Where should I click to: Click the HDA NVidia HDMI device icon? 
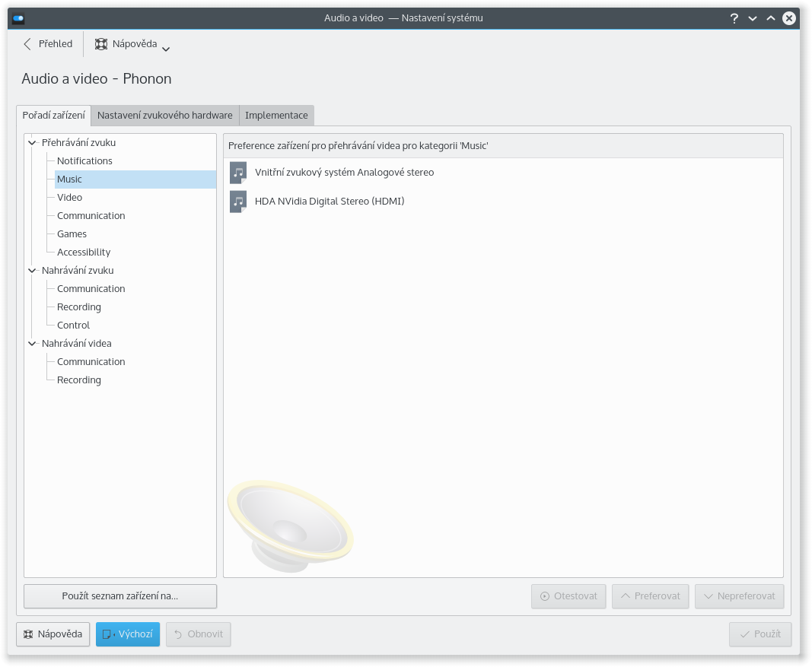tap(238, 202)
